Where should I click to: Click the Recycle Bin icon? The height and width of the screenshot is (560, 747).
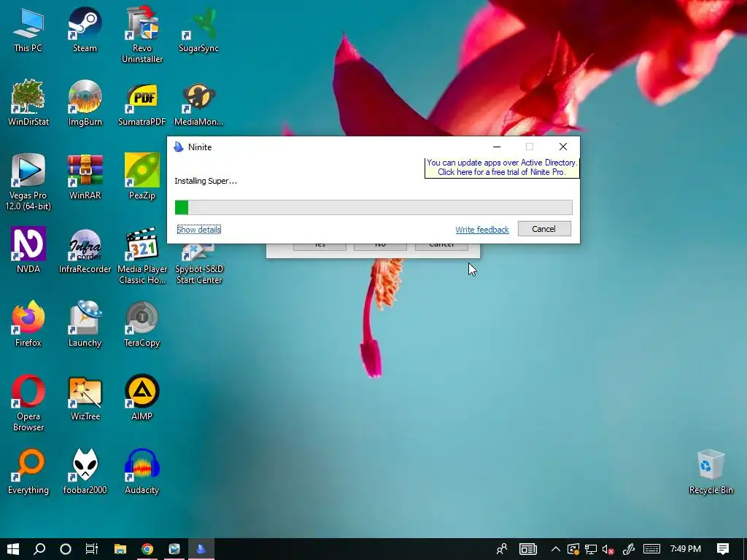pos(711,472)
